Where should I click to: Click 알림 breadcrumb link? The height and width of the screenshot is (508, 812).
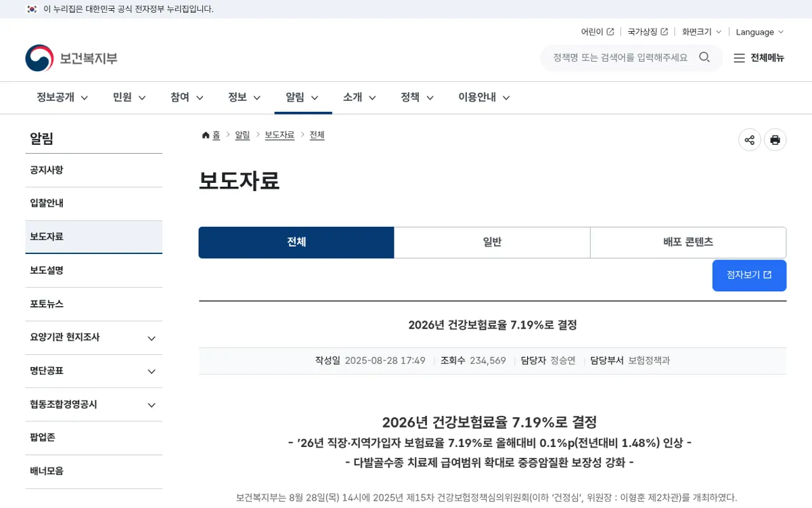[242, 135]
